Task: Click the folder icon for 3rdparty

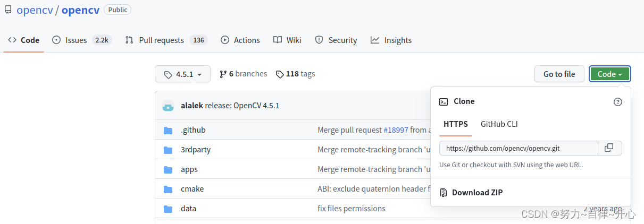Action: coord(168,150)
